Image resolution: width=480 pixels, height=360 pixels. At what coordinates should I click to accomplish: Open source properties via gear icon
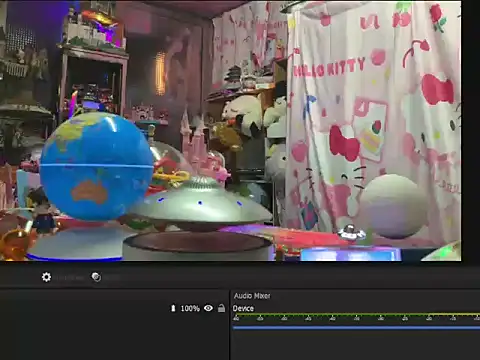(x=46, y=277)
